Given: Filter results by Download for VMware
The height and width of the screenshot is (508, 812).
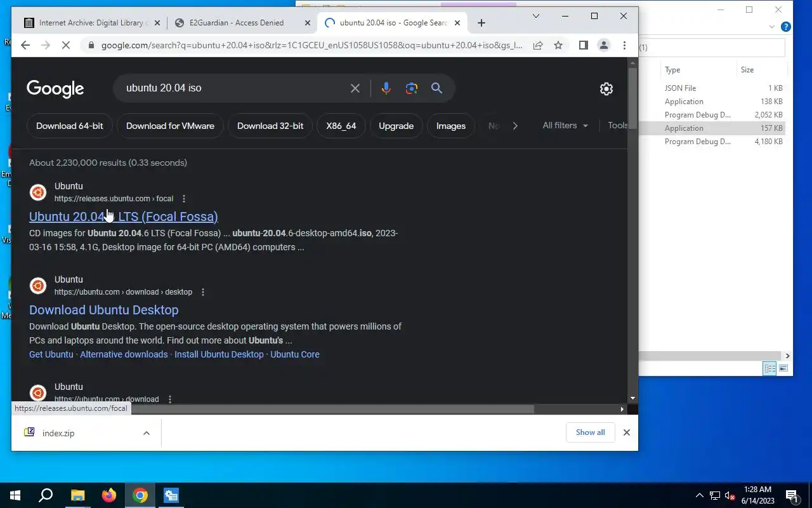Looking at the screenshot, I should click(170, 126).
